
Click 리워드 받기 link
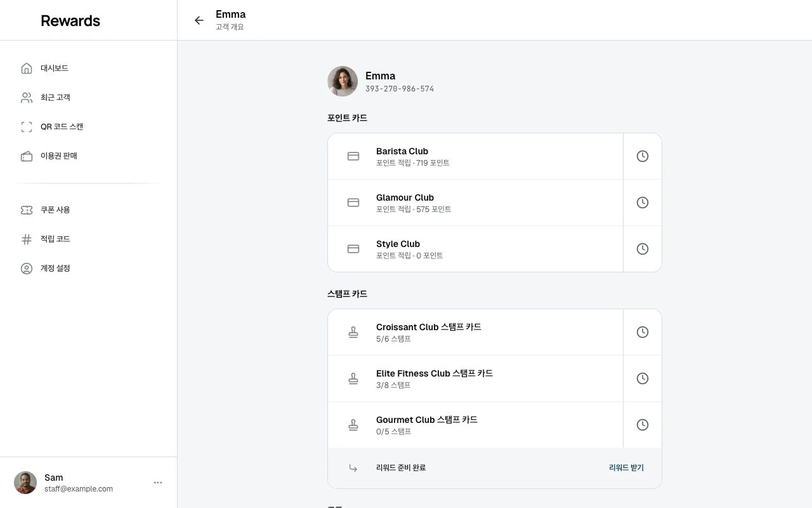pos(626,468)
